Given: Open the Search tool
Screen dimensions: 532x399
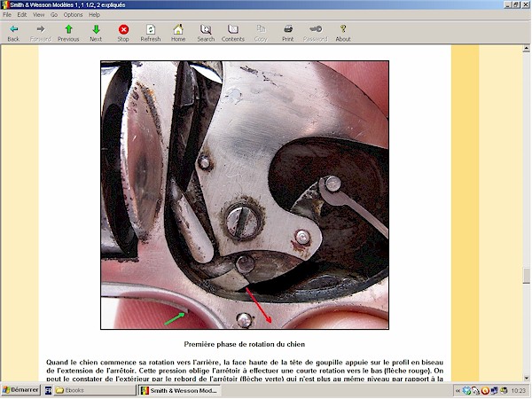Looking at the screenshot, I should (x=206, y=33).
